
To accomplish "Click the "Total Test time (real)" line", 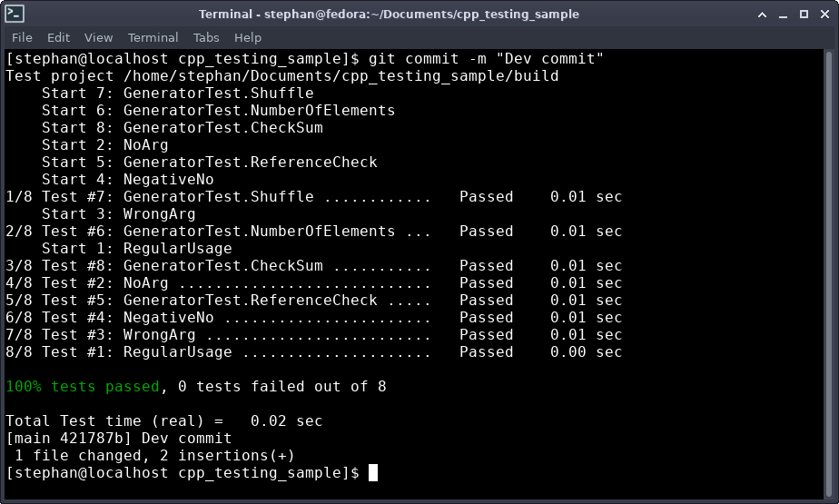I will point(163,421).
